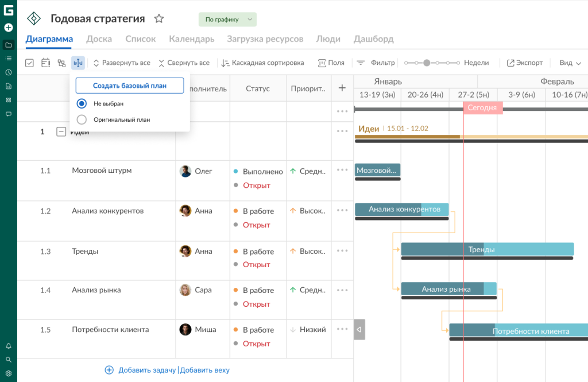Viewport: 588px width, 382px height.
Task: Click the Создать базовый план button
Action: coord(130,86)
